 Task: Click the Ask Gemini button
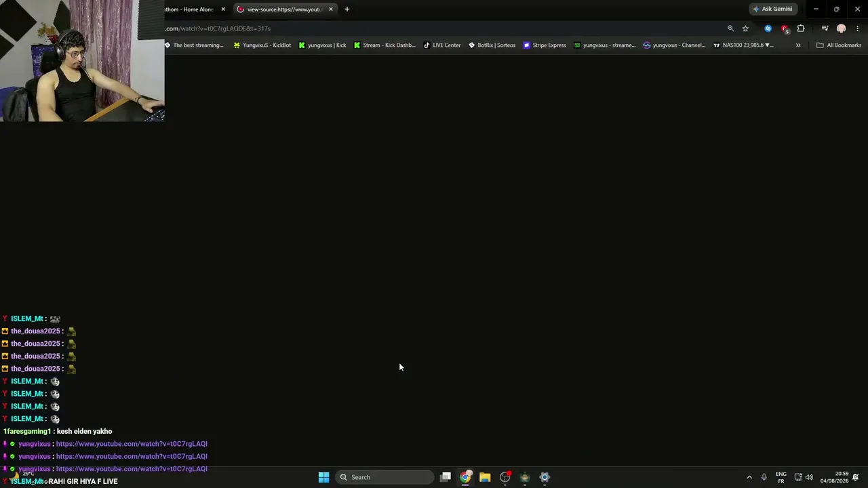772,9
